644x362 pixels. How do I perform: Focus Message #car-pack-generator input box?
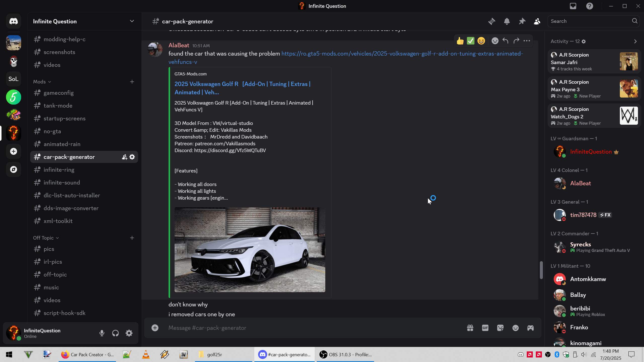[x=312, y=328]
